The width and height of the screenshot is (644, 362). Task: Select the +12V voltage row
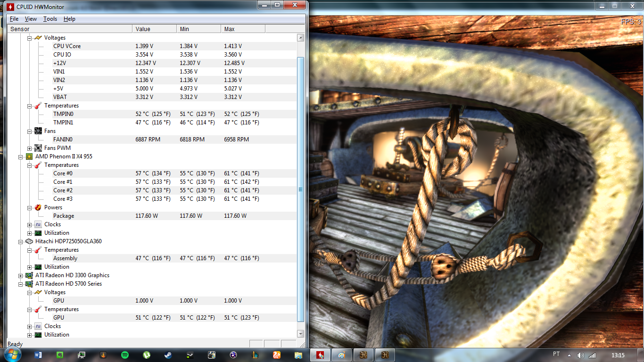click(174, 63)
